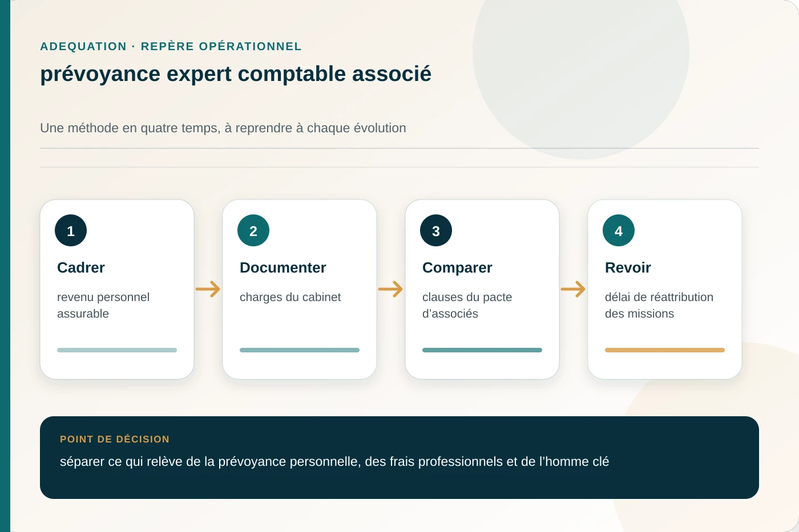Select the Revoir card title
This screenshot has height=532, width=799.
628,267
